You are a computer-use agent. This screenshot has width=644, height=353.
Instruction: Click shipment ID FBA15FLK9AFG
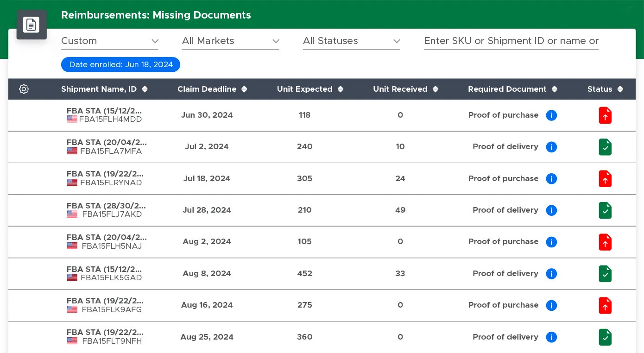[112, 309]
